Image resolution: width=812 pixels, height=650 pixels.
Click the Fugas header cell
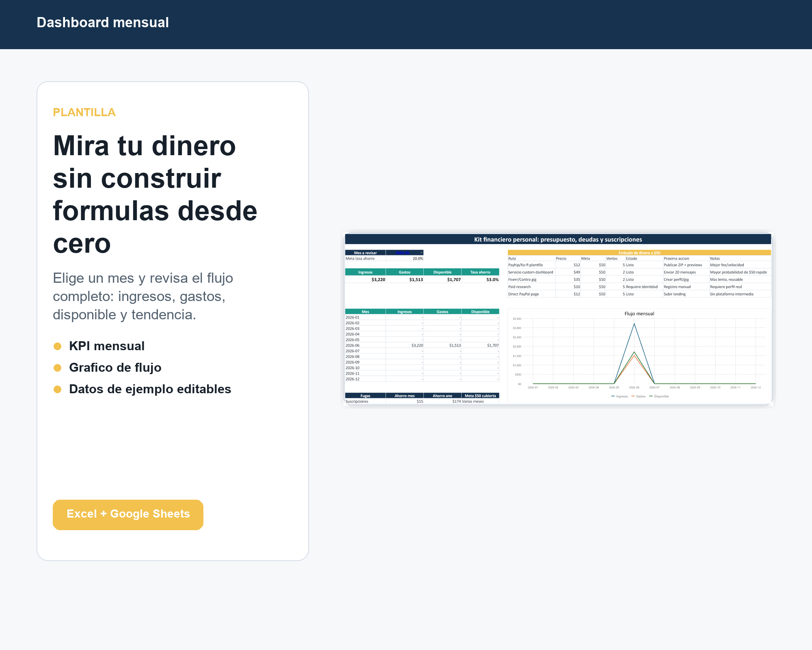coord(365,396)
